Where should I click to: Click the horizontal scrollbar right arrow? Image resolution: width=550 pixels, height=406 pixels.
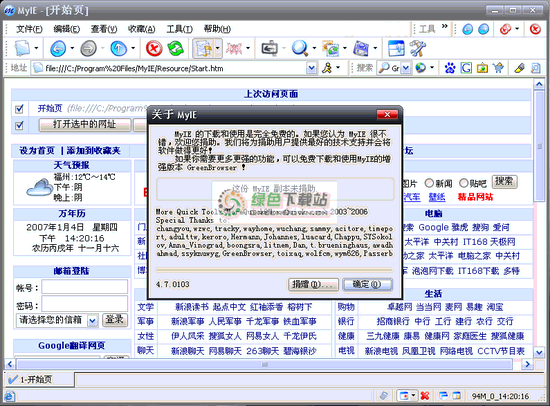[527, 364]
